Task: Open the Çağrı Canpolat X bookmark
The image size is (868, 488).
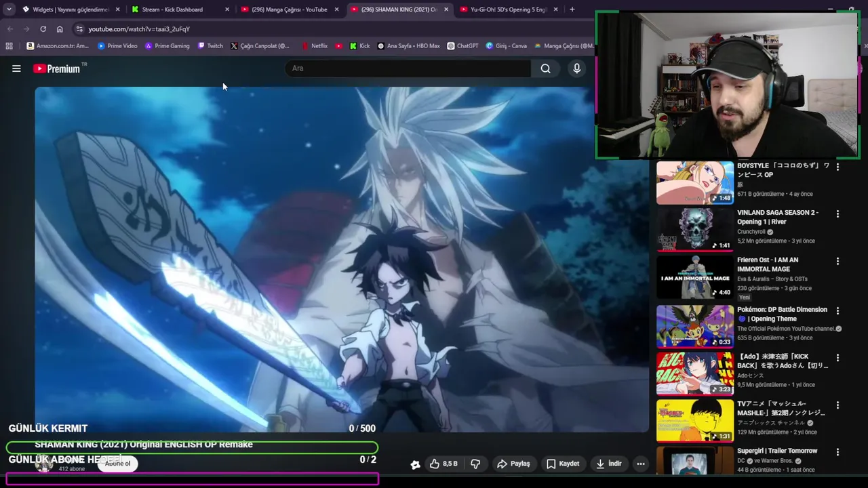Action: [260, 46]
